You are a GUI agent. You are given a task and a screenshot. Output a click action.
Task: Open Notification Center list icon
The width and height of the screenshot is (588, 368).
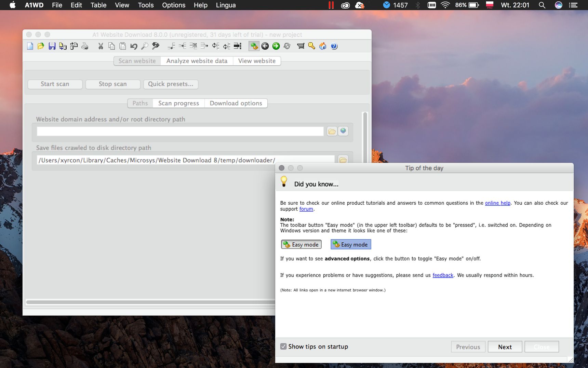573,5
